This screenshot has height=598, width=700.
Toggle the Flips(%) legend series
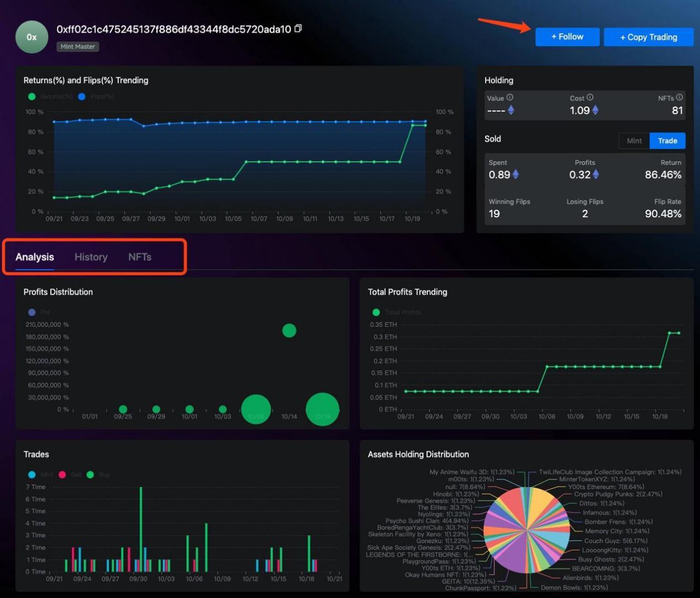[97, 97]
